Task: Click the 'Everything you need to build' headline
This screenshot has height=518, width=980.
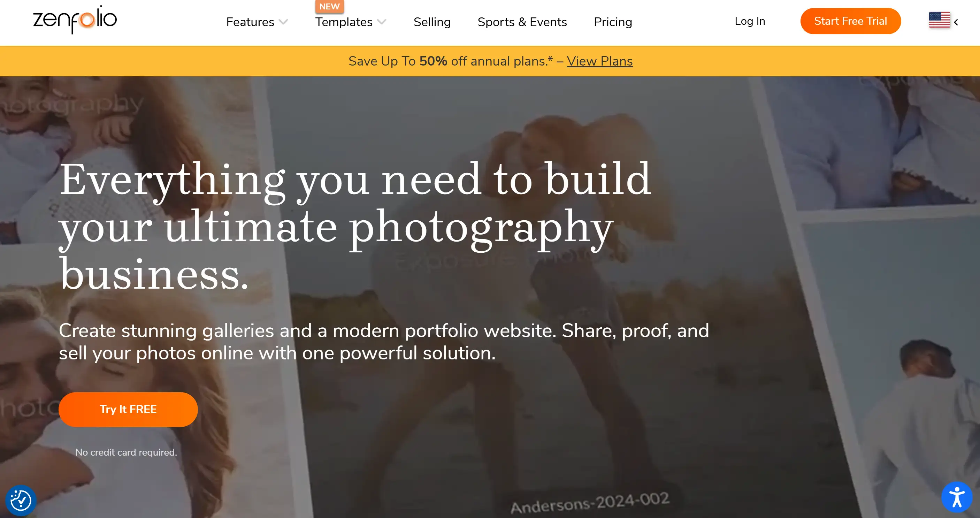Action: (x=354, y=226)
